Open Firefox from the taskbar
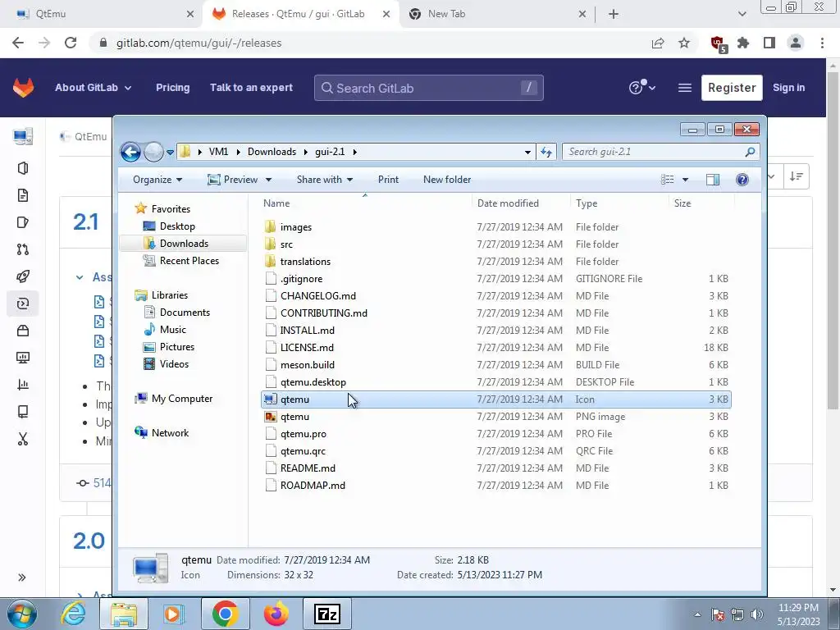The width and height of the screenshot is (840, 630). 276,614
